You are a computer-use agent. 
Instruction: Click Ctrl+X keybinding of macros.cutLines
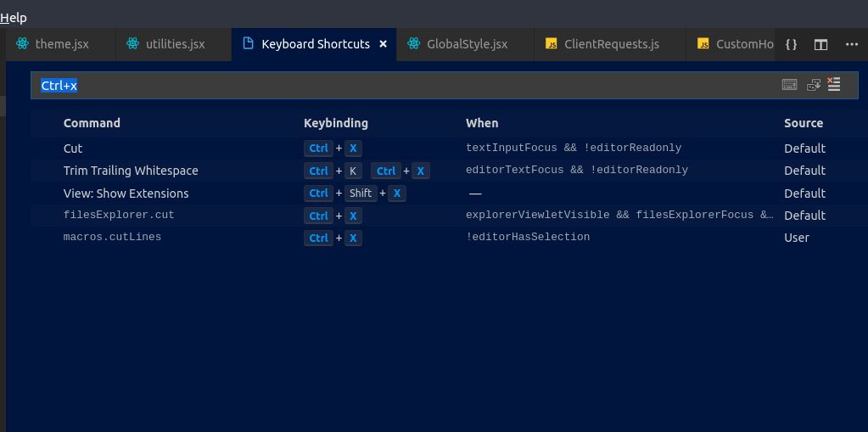point(333,238)
